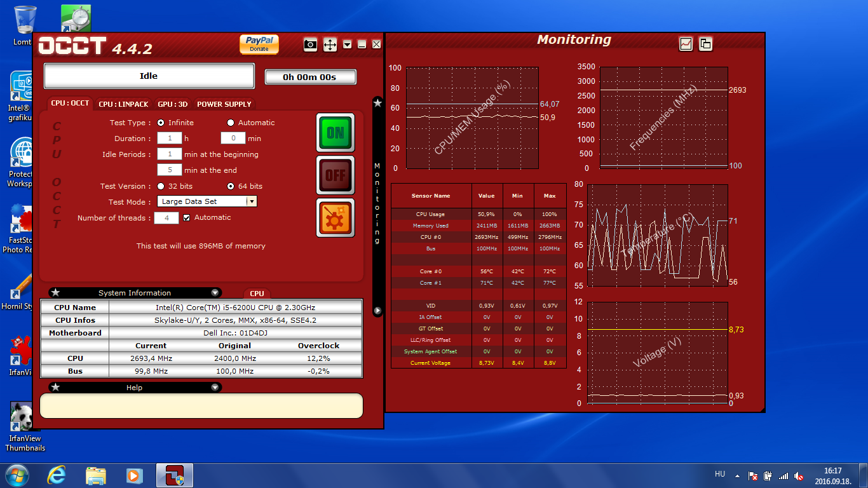The image size is (868, 488).
Task: Open Internet Explorer from the taskbar
Action: [x=57, y=475]
